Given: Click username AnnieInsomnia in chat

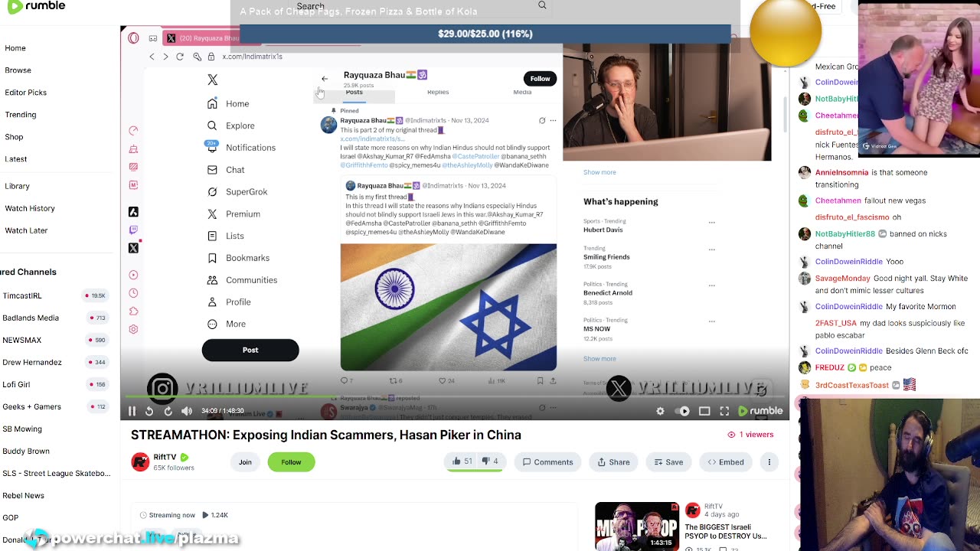Looking at the screenshot, I should click(841, 173).
